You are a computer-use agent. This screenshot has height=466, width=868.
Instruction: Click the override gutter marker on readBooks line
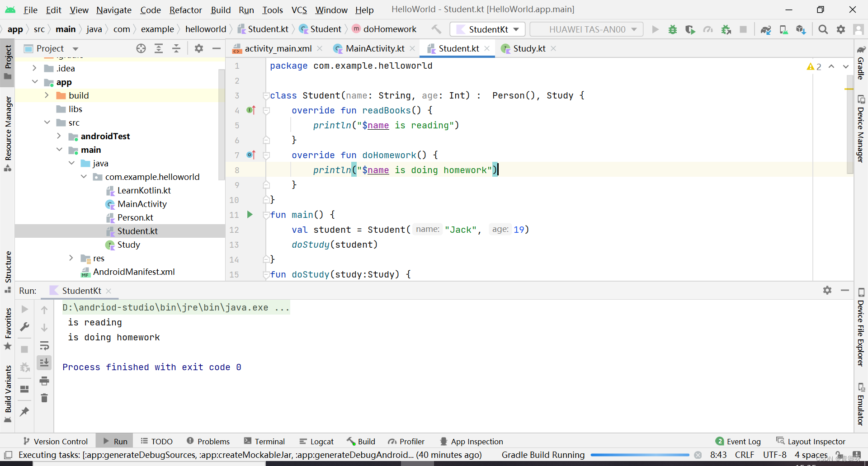pos(251,110)
